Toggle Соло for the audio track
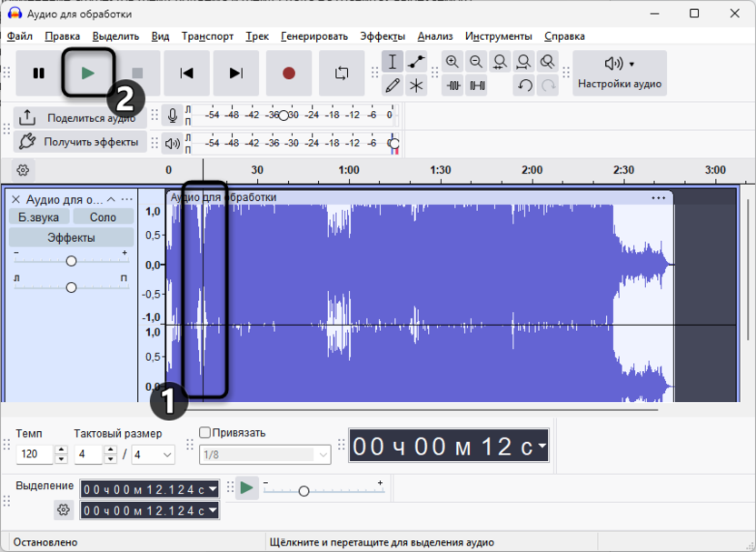Viewport: 756px width, 552px height. tap(103, 216)
